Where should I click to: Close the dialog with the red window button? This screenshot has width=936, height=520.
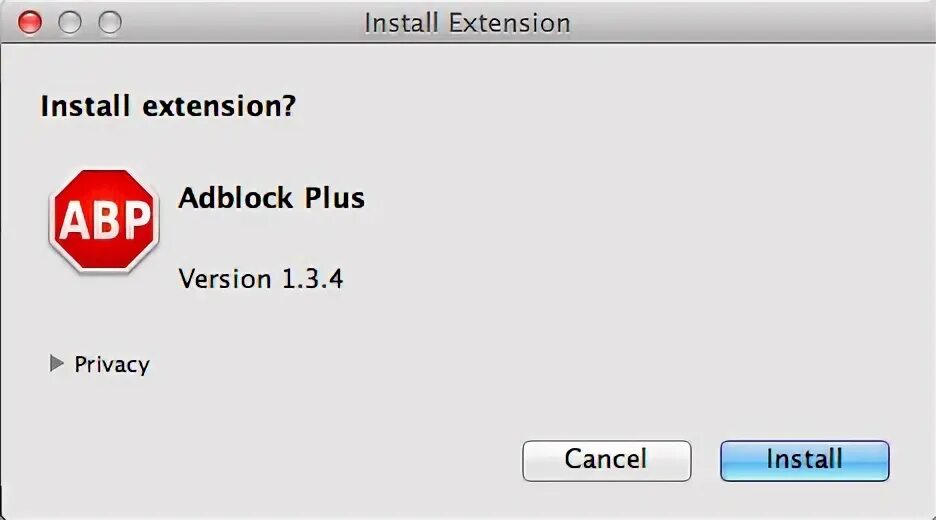click(31, 22)
